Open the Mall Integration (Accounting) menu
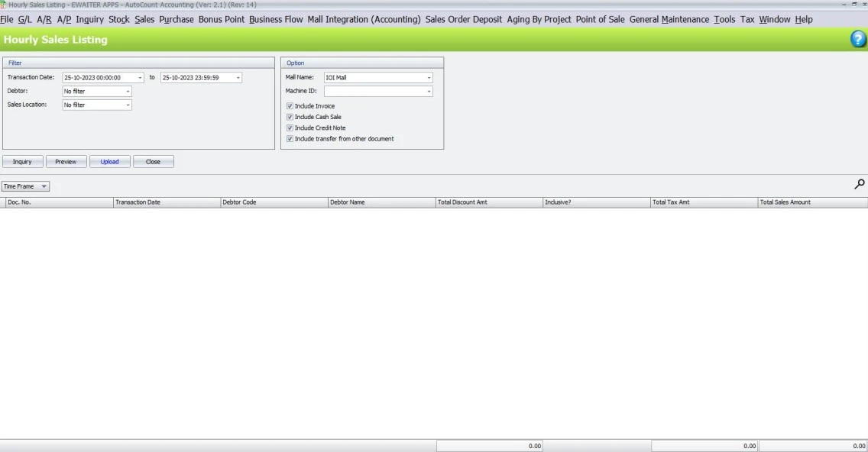The width and height of the screenshot is (868, 452). click(x=364, y=19)
